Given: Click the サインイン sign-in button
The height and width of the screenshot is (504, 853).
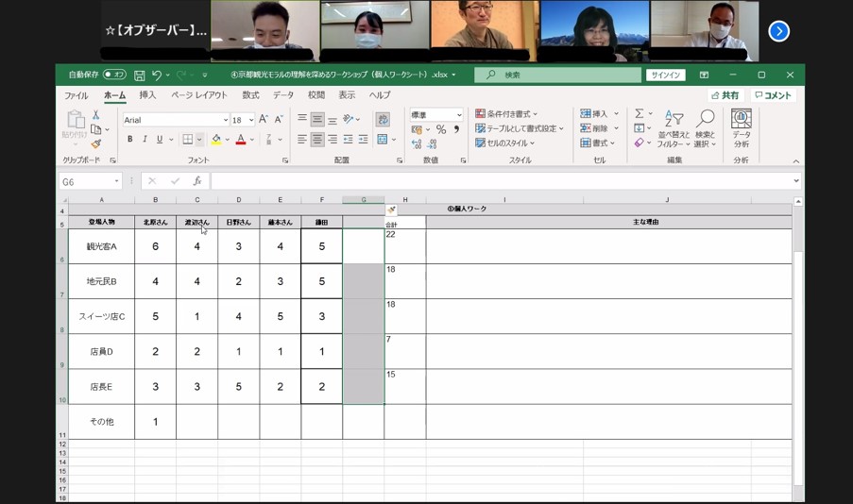Looking at the screenshot, I should [x=665, y=75].
